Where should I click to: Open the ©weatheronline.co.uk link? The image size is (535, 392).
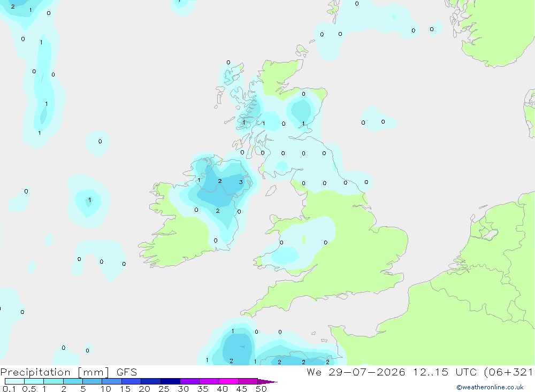click(x=490, y=387)
